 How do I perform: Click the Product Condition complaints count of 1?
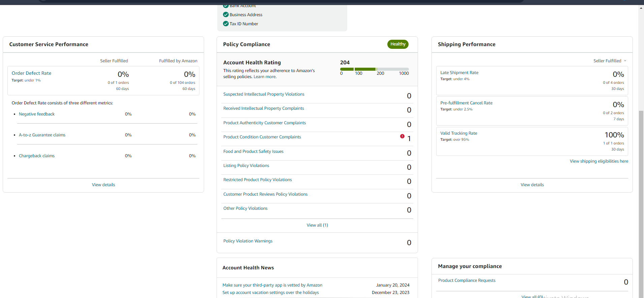coord(409,139)
